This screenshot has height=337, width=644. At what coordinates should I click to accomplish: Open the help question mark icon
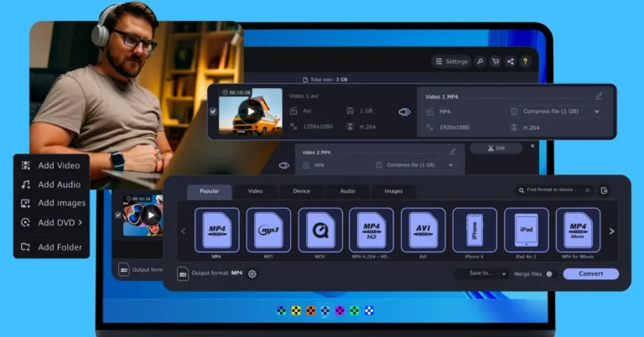pyautogui.click(x=525, y=61)
